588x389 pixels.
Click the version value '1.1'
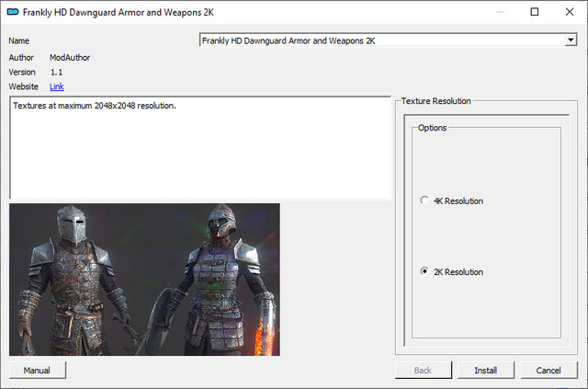tap(57, 72)
